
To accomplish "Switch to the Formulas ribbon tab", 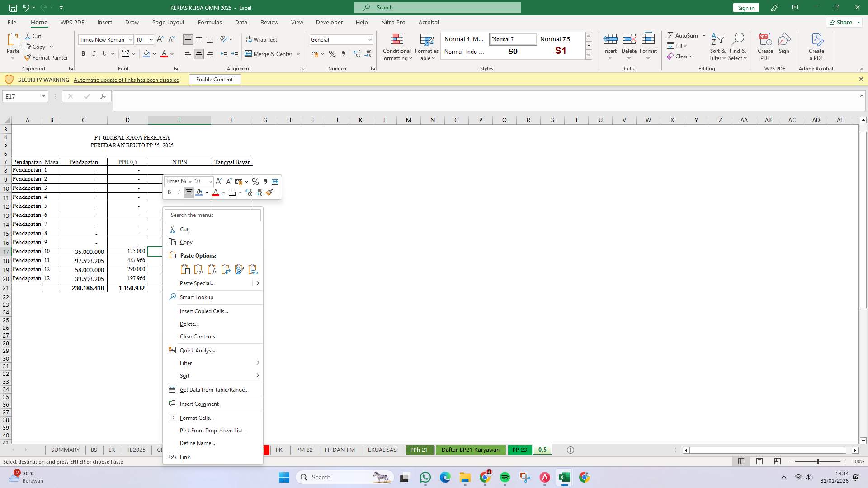I will coord(210,22).
